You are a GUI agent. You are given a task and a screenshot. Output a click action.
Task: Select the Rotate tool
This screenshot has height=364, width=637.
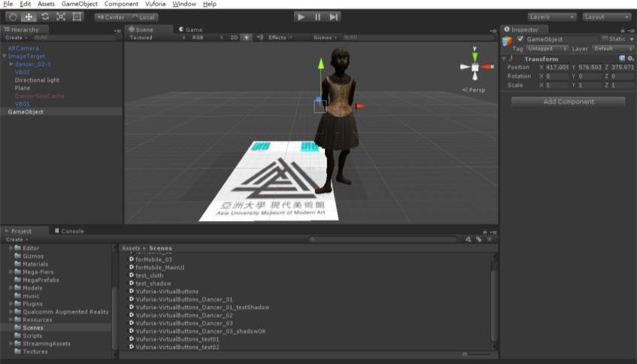[45, 17]
